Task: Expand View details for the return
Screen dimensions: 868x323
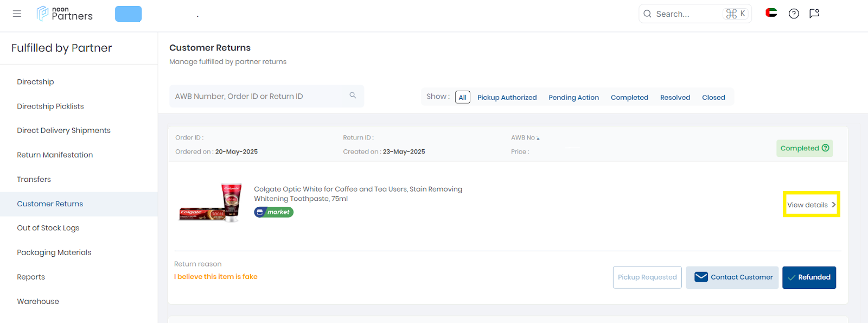Action: tap(812, 205)
